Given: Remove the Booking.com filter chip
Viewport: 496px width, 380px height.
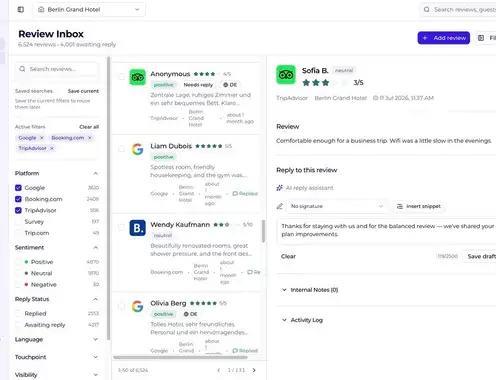Looking at the screenshot, I should pyautogui.click(x=90, y=138).
